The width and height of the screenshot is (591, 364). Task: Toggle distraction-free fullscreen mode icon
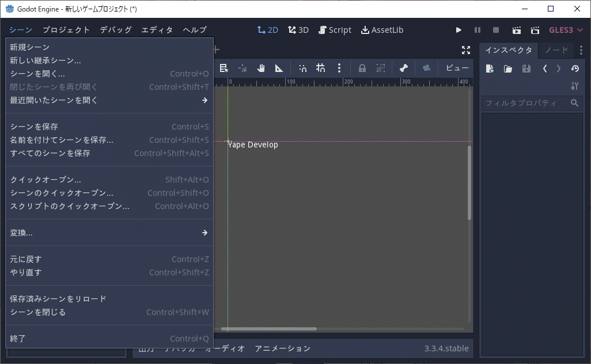[x=466, y=50]
